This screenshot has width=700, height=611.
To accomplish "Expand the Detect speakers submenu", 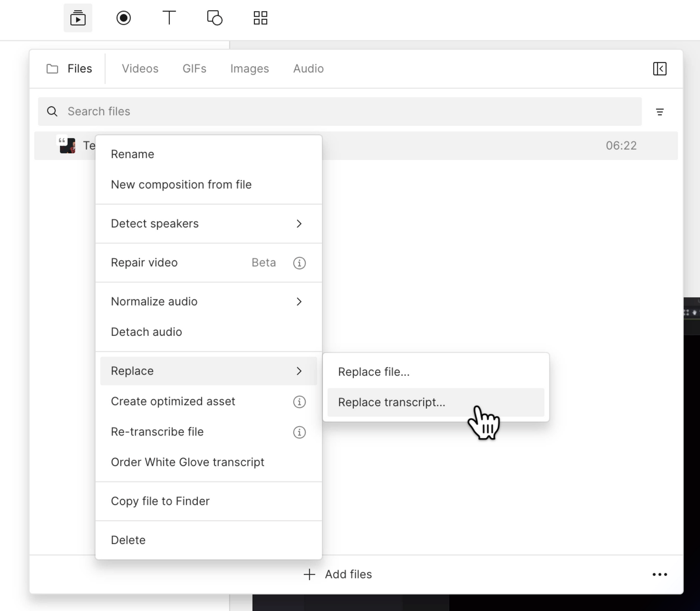I will (299, 224).
